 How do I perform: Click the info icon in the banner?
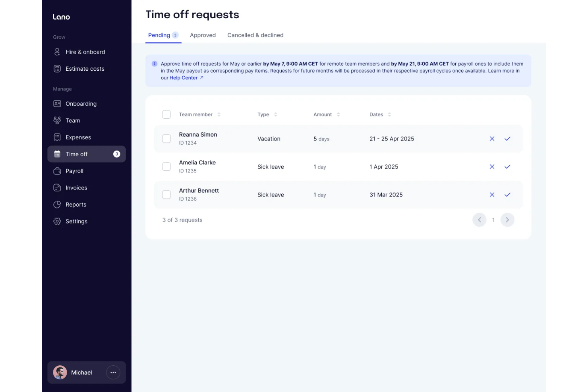pos(155,64)
